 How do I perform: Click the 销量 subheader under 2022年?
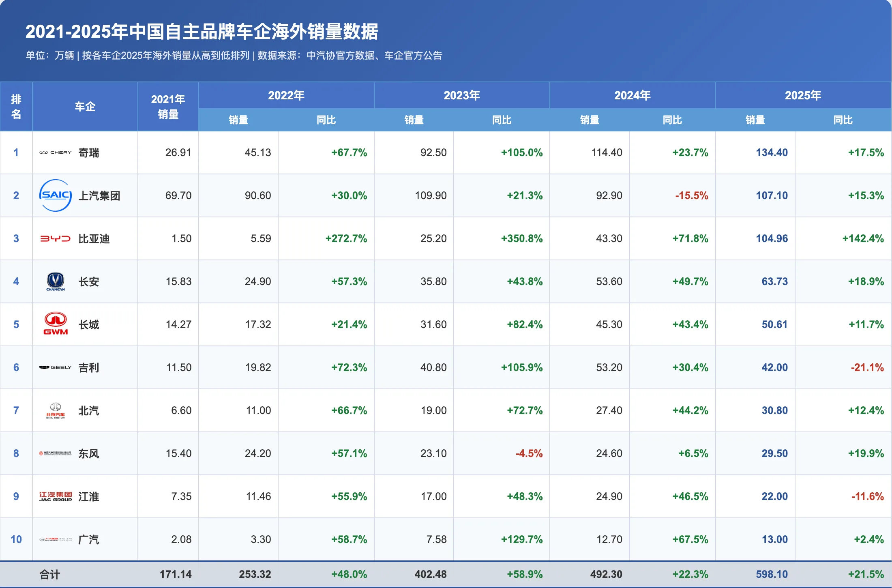[238, 120]
